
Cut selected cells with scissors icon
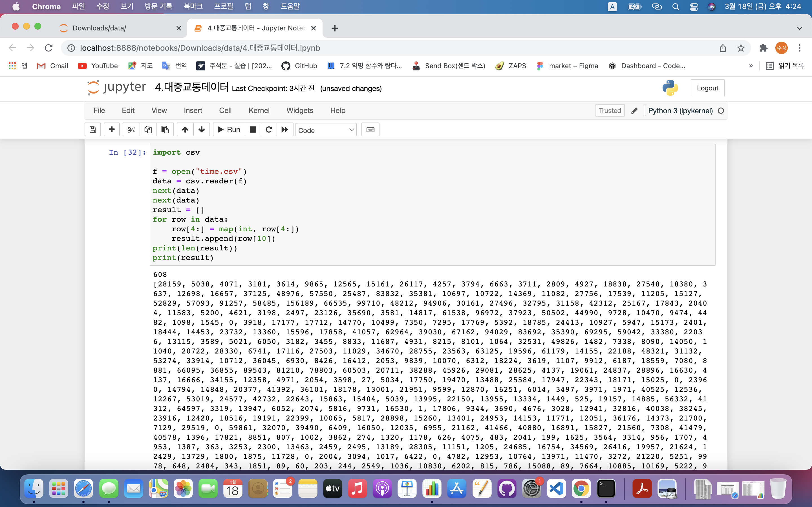131,130
